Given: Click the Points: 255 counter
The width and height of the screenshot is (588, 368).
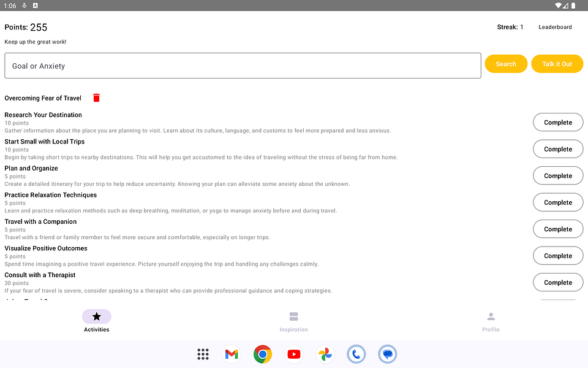Looking at the screenshot, I should coord(26,28).
